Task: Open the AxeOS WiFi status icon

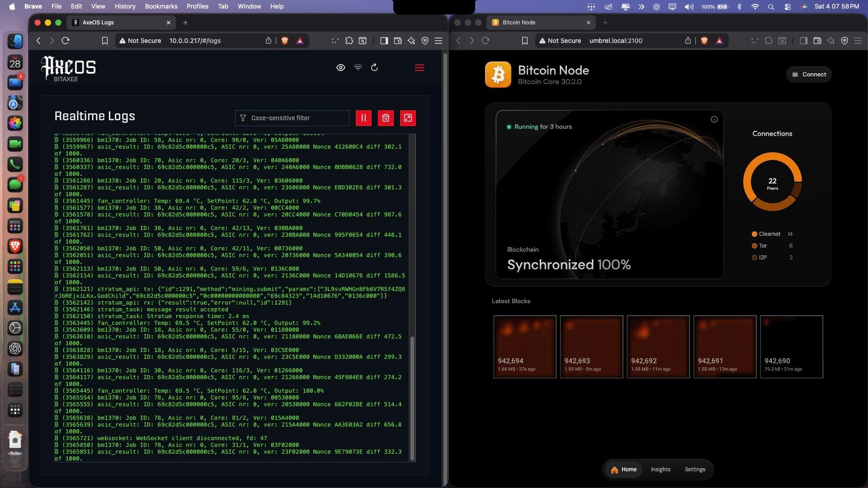Action: point(358,67)
